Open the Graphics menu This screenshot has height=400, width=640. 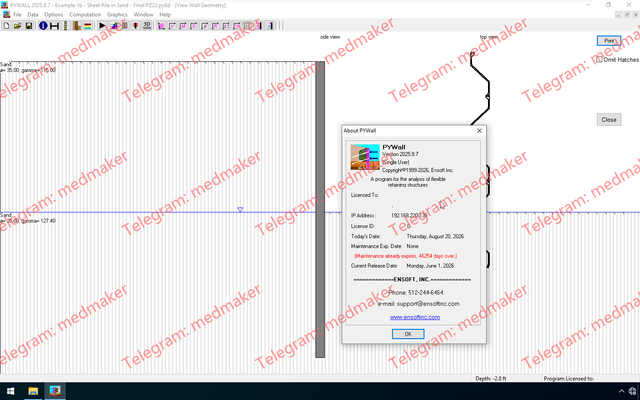click(117, 15)
